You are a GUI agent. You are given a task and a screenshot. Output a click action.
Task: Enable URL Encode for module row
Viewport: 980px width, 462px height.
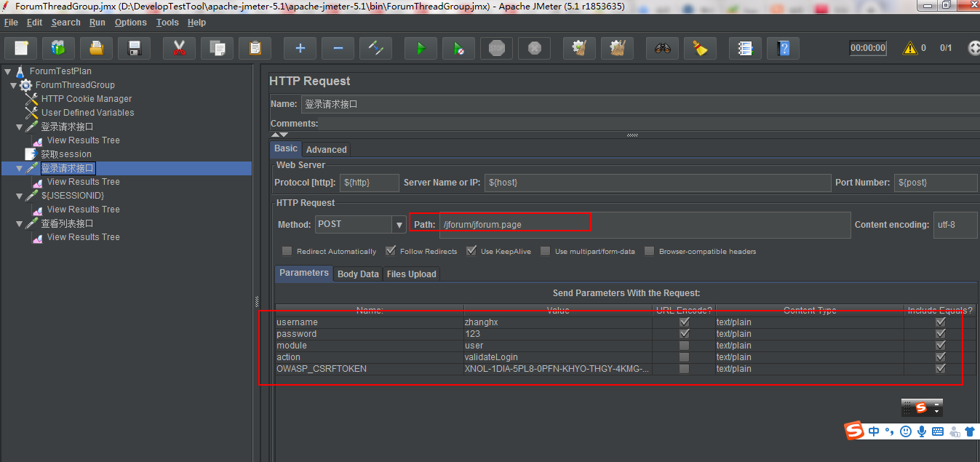684,346
